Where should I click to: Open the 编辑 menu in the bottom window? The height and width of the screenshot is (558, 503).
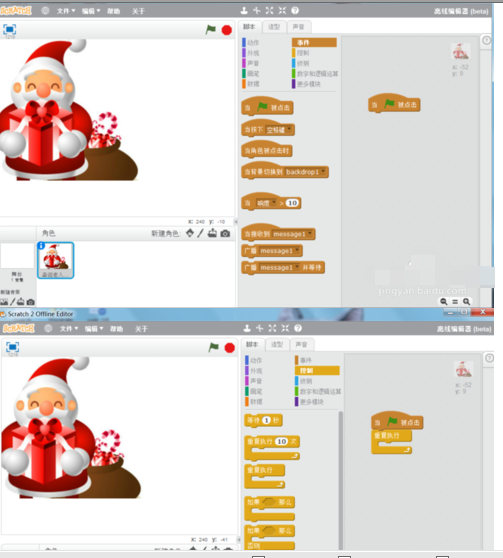click(94, 328)
